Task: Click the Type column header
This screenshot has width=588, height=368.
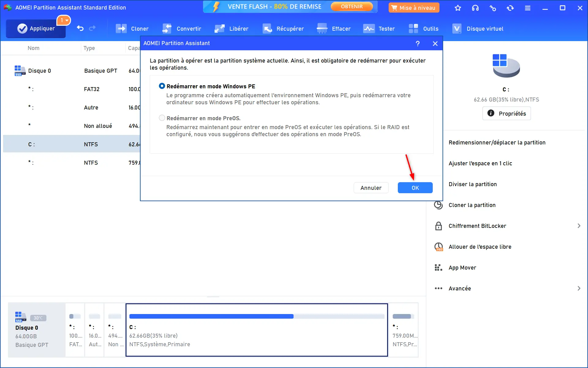Action: coord(89,48)
